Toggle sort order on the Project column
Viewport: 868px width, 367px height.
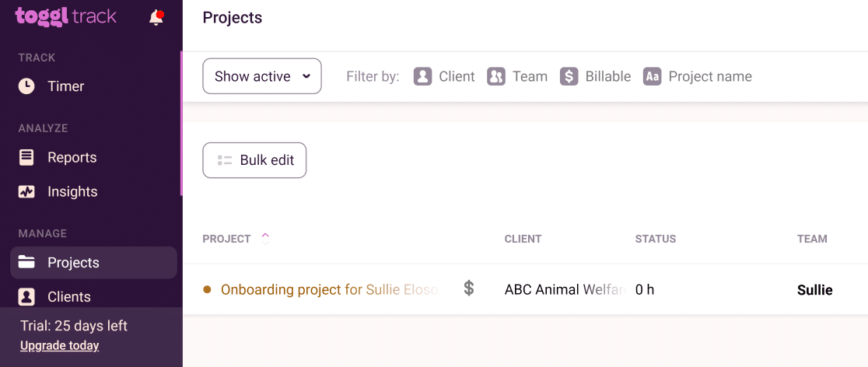265,239
